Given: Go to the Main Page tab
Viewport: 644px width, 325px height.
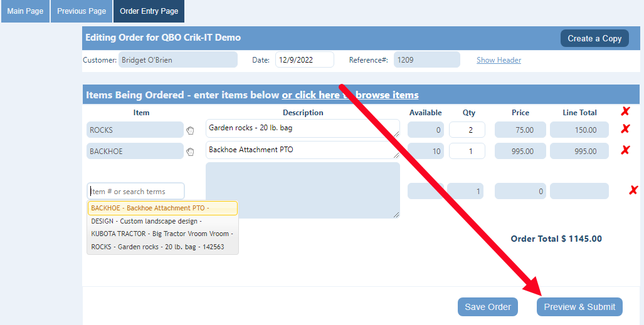Looking at the screenshot, I should tap(25, 11).
